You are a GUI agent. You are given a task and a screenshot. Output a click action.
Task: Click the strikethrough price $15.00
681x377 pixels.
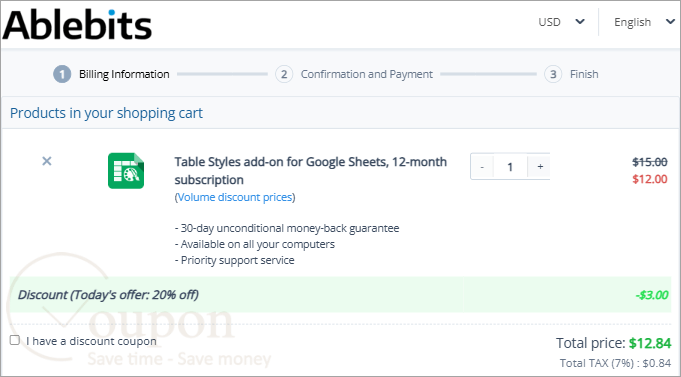click(650, 162)
